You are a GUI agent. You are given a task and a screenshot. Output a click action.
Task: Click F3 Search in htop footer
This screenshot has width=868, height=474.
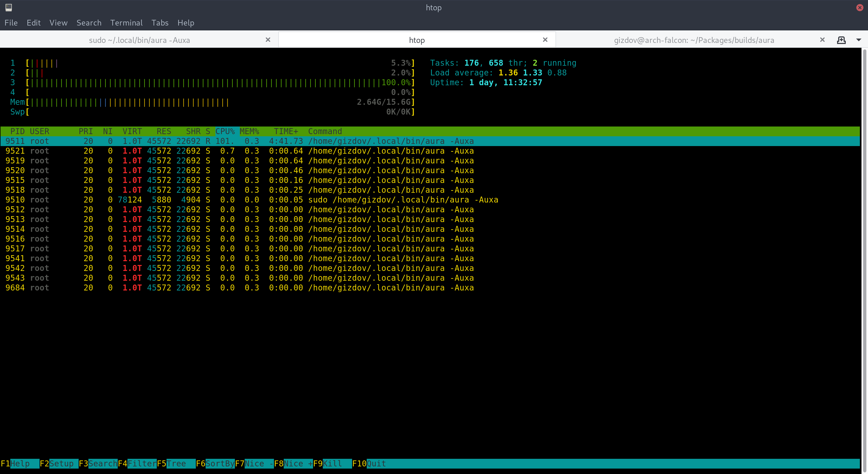(x=98, y=464)
